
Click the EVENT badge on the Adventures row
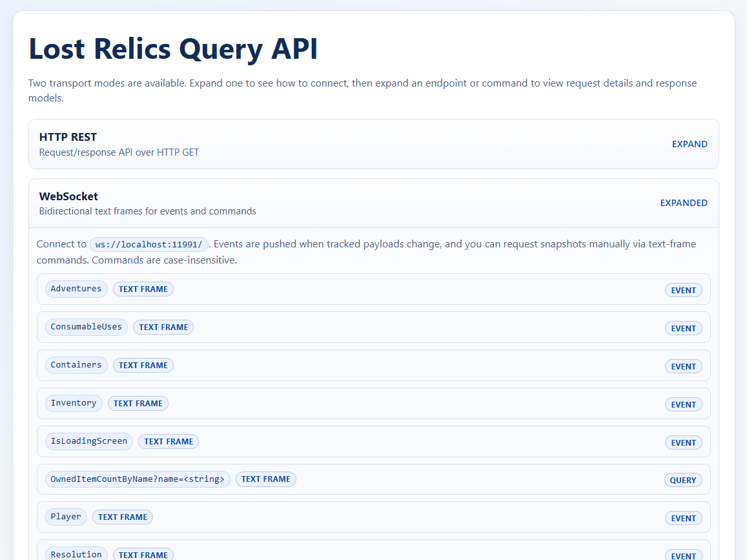pyautogui.click(x=683, y=290)
